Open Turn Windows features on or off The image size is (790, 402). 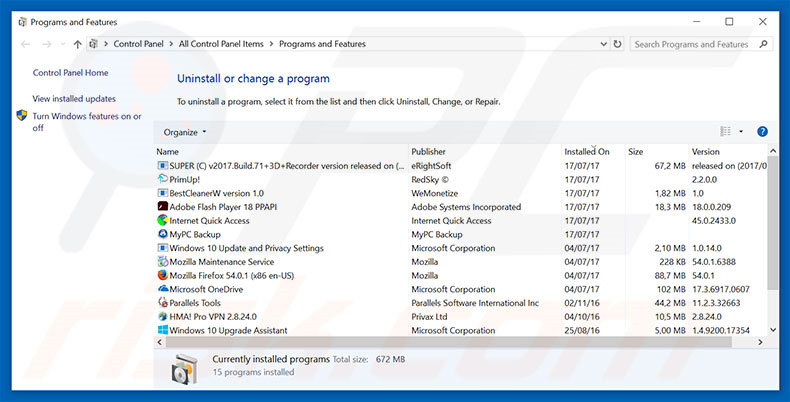coord(87,122)
